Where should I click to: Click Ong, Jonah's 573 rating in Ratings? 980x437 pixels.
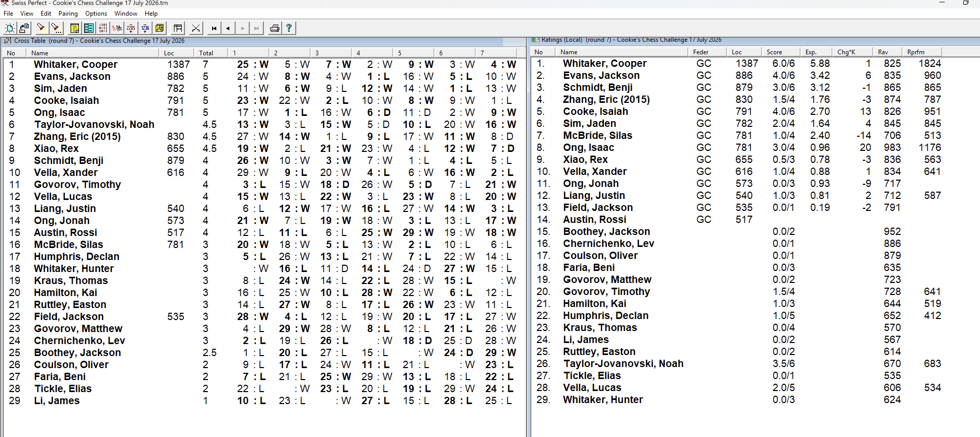(744, 183)
